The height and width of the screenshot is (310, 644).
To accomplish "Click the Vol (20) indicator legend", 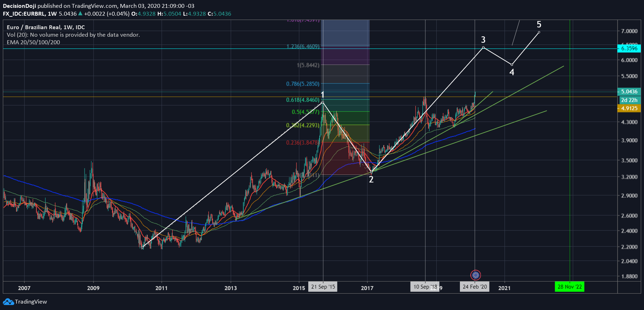I will click(x=73, y=35).
